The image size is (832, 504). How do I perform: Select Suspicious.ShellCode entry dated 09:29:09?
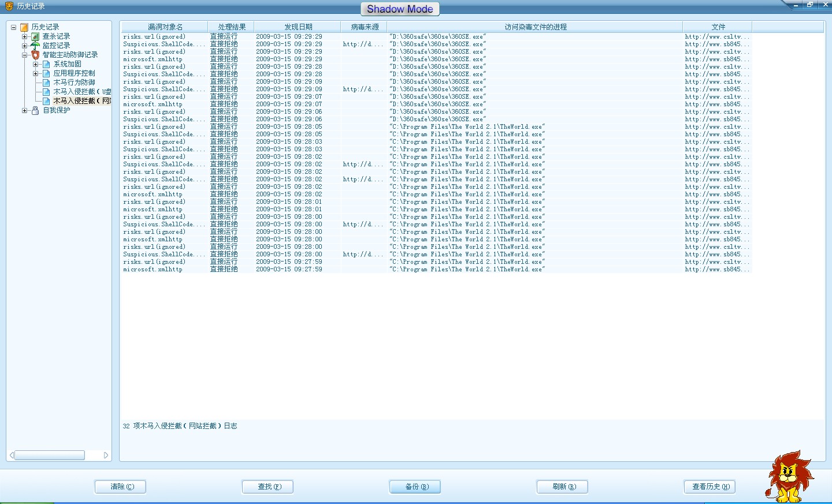click(x=436, y=89)
